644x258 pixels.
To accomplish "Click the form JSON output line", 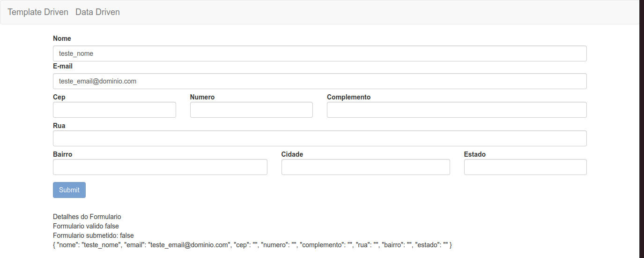I will click(252, 245).
